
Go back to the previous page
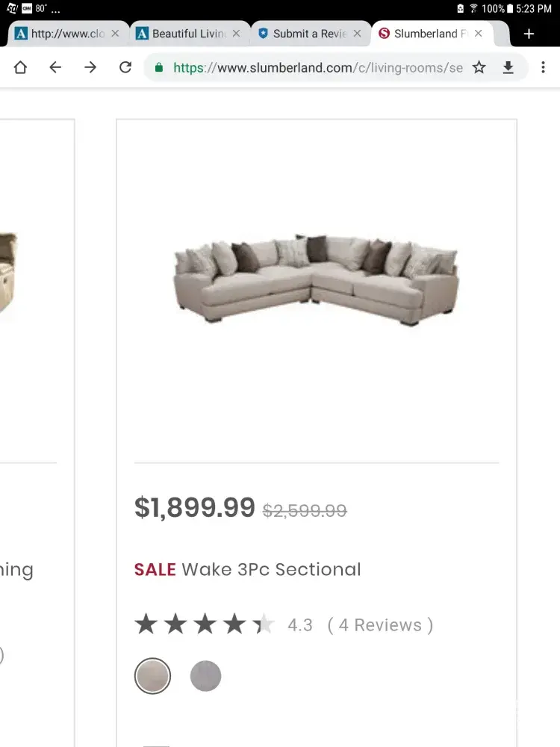55,68
